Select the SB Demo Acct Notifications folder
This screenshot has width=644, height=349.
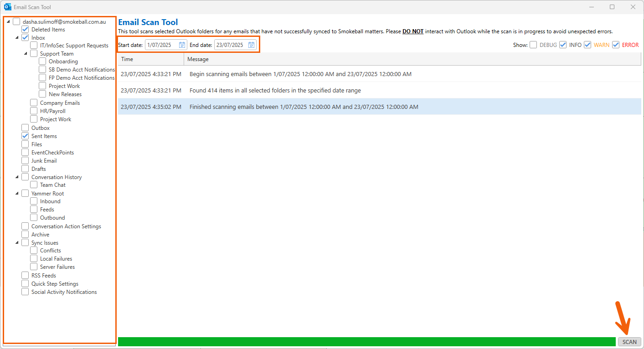click(82, 70)
